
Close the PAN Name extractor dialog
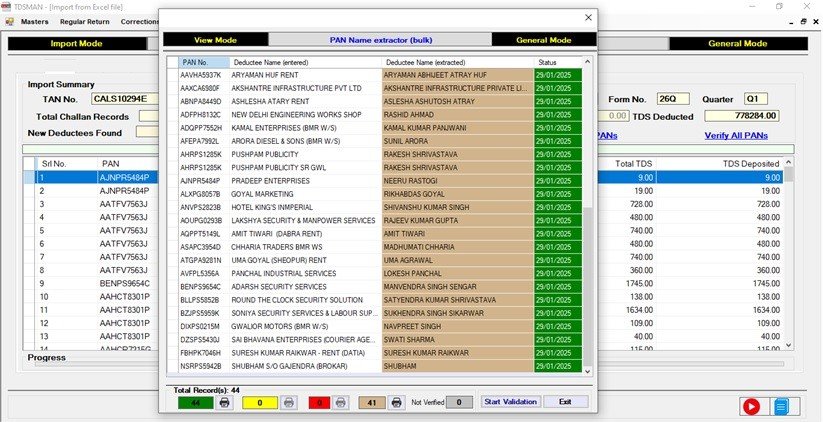[x=588, y=17]
